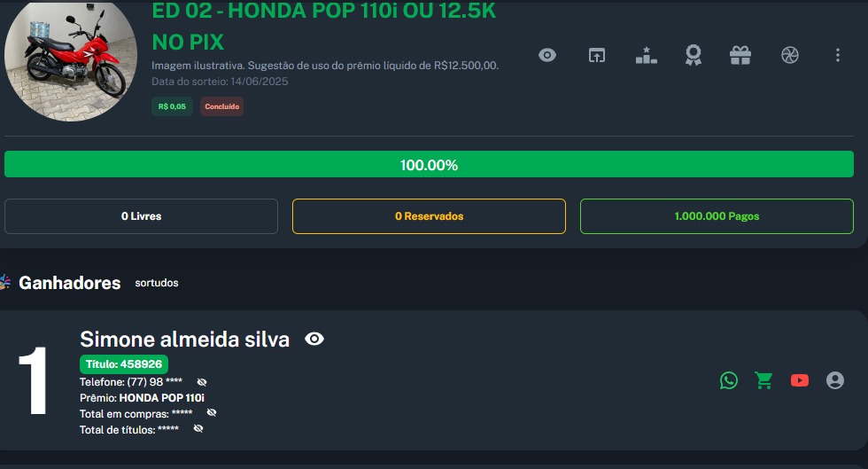The height and width of the screenshot is (469, 868).
Task: Select the 0 Livres filter
Action: 141,216
